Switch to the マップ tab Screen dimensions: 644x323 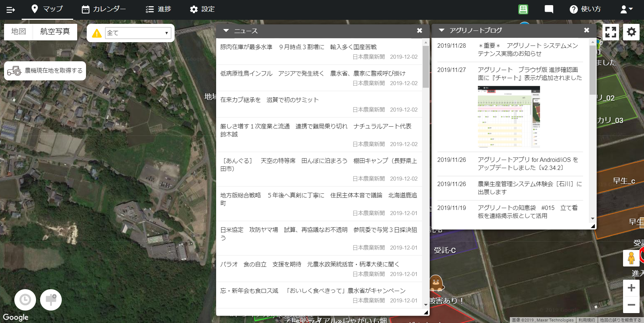(47, 9)
